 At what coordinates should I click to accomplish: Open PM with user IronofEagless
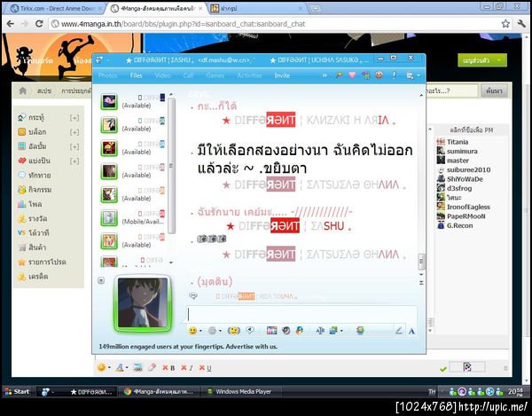pos(468,207)
